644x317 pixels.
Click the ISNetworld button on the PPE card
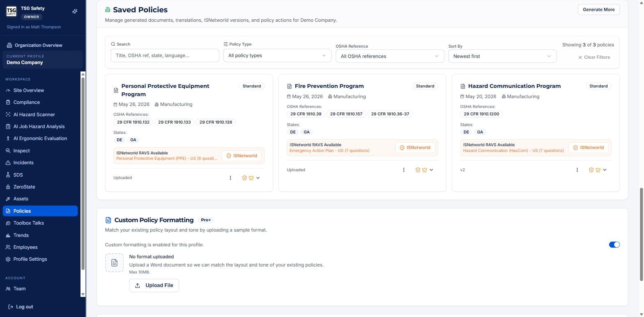click(x=242, y=156)
